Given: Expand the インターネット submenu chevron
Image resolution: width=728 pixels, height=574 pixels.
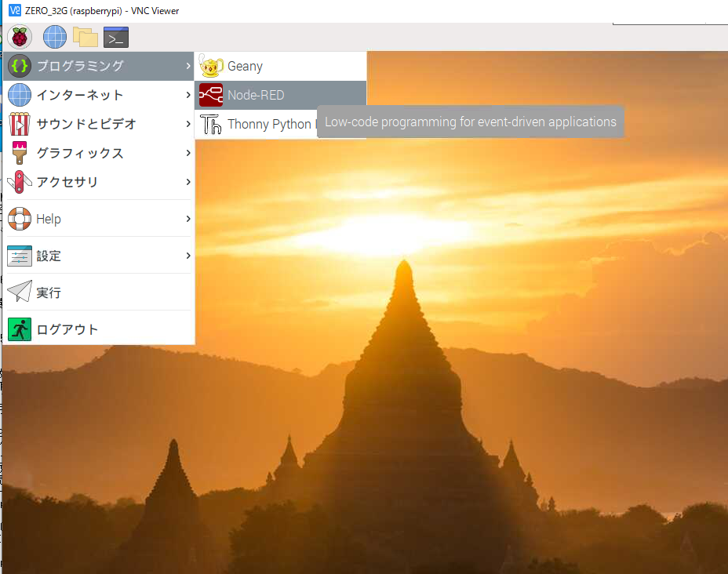Looking at the screenshot, I should [187, 95].
